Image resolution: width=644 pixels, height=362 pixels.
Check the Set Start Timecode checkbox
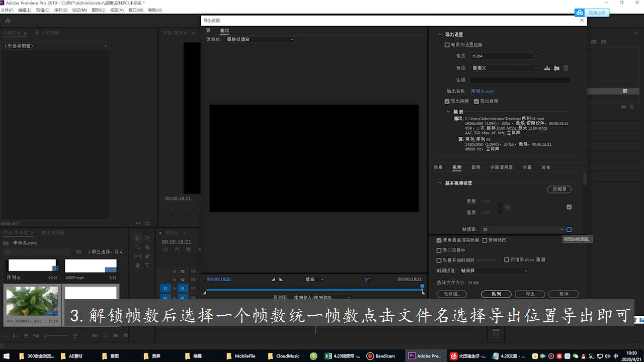[439, 260]
